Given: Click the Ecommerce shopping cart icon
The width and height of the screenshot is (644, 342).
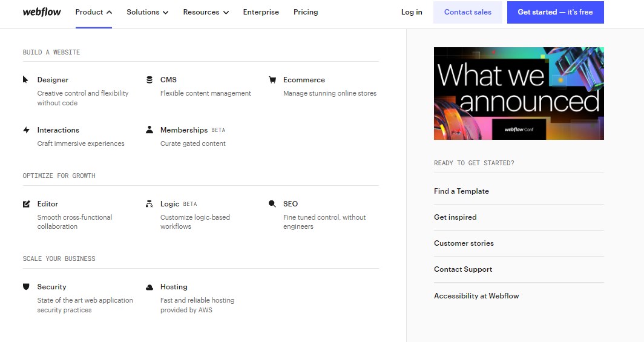Looking at the screenshot, I should 272,80.
